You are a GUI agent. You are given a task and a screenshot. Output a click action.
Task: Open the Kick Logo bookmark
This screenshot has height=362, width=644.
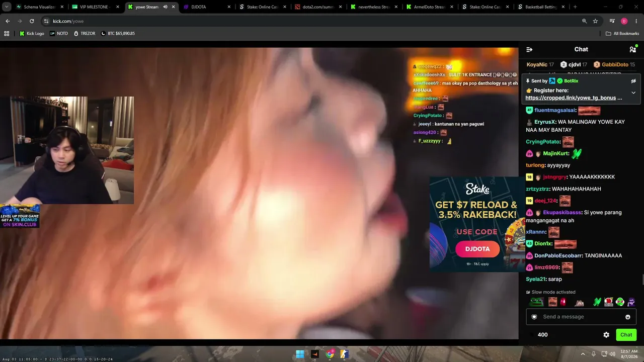tap(32, 34)
